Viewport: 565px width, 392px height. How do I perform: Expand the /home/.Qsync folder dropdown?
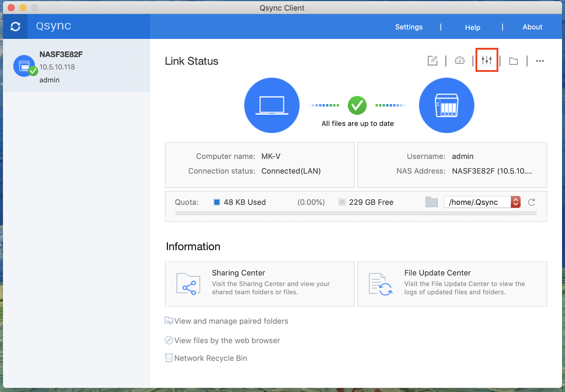515,202
